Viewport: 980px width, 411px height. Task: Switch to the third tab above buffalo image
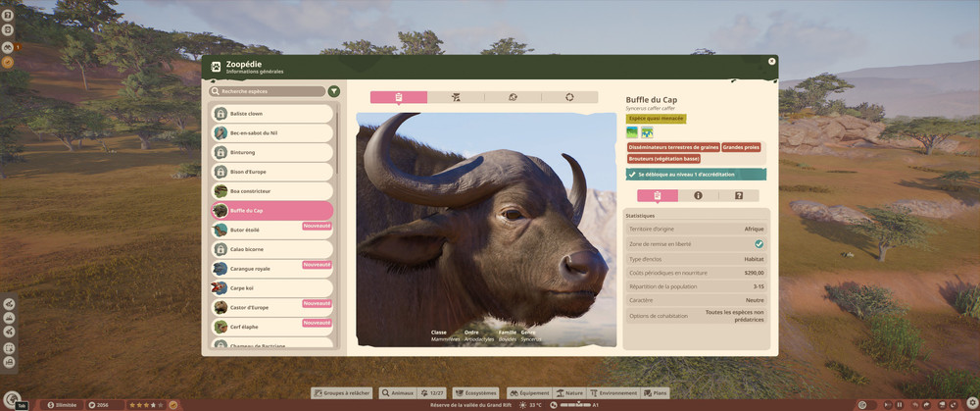(x=513, y=97)
